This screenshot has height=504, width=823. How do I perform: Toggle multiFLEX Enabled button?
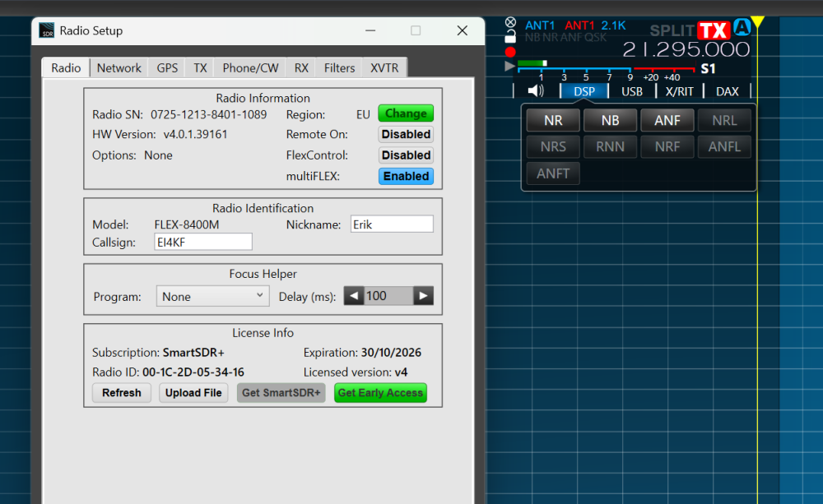[x=406, y=176]
